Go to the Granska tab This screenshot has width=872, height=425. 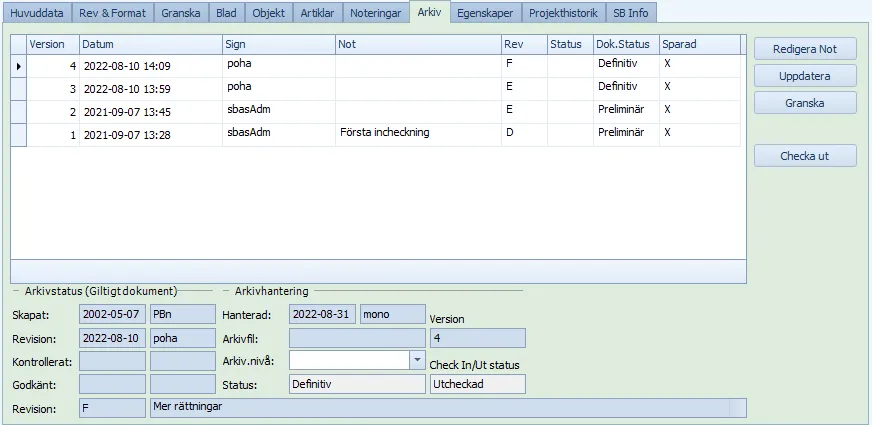(x=181, y=13)
